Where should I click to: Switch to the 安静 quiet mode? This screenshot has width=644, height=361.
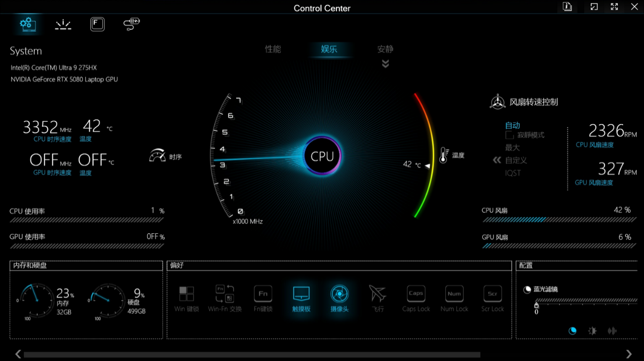tap(385, 49)
